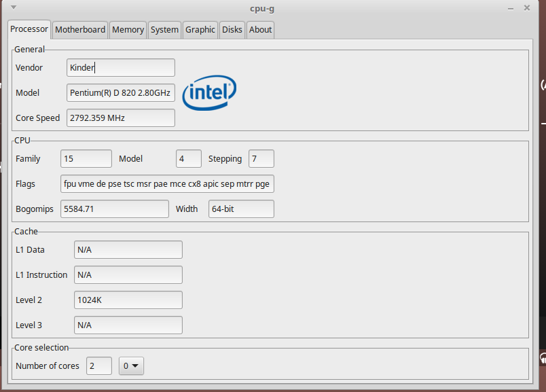546x392 pixels.
Task: Click the Intel logo image
Action: click(209, 92)
